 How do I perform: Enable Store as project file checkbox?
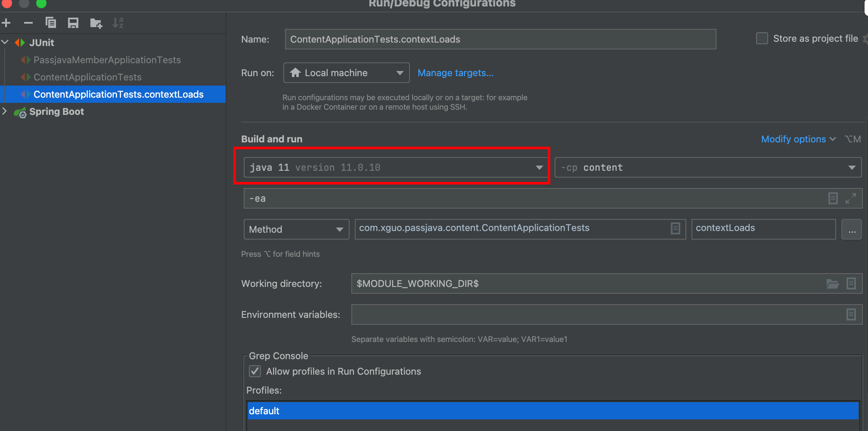point(762,39)
